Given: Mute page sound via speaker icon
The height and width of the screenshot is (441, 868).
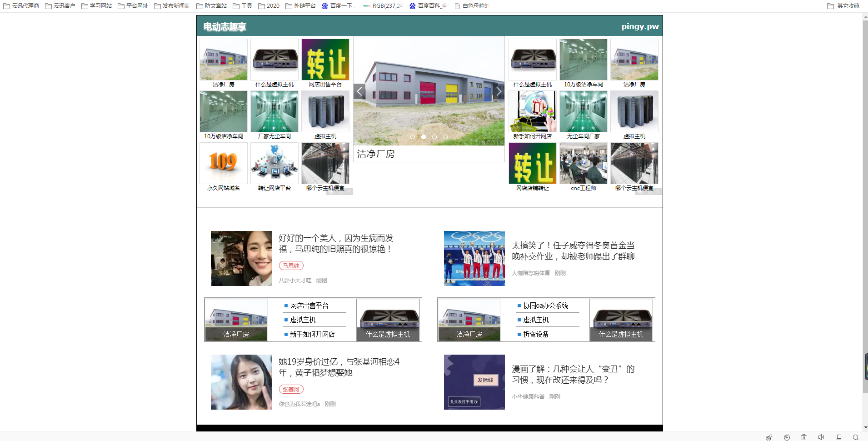Looking at the screenshot, I should [821, 437].
